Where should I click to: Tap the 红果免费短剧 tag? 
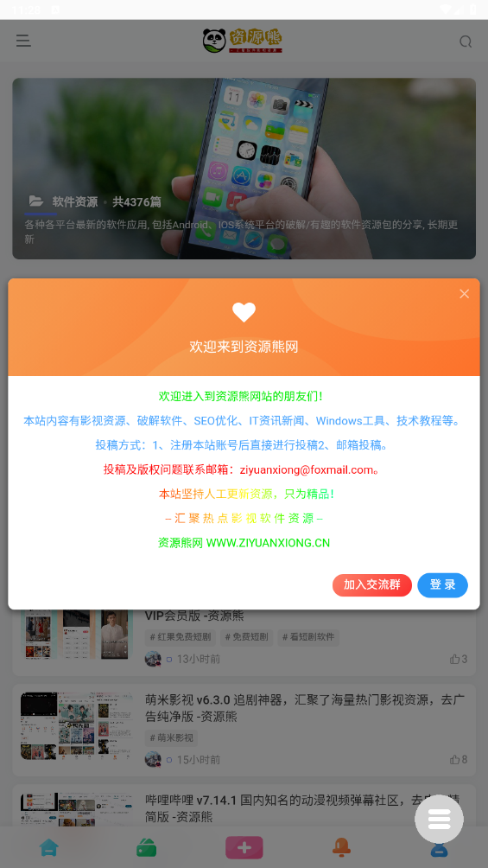[x=181, y=637]
